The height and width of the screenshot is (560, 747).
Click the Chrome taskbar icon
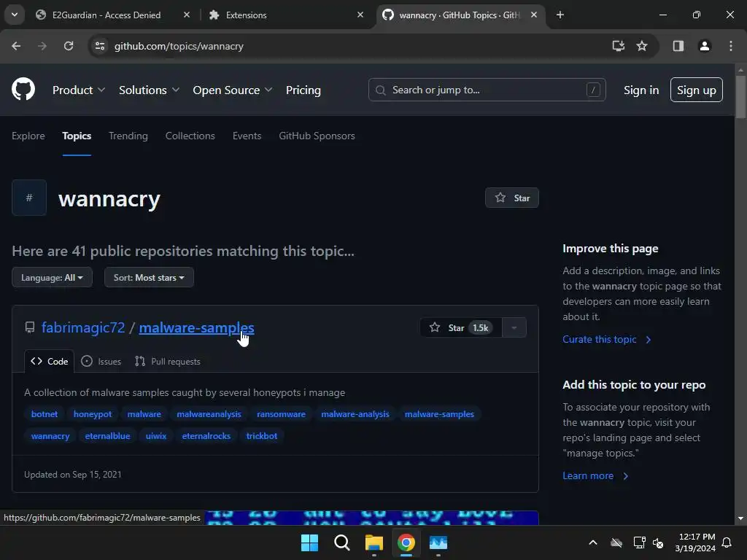[406, 542]
